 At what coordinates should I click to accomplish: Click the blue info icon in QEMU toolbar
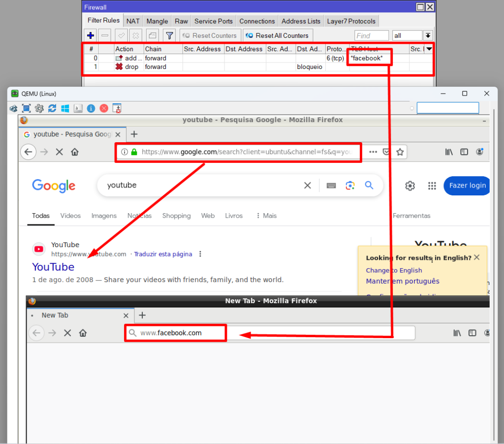[91, 108]
